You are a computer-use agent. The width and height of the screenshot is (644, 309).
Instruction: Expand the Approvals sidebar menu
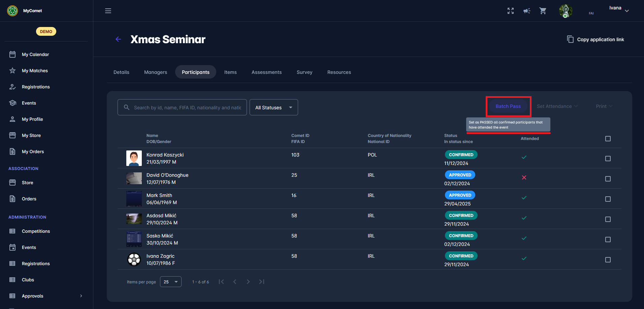tap(81, 296)
